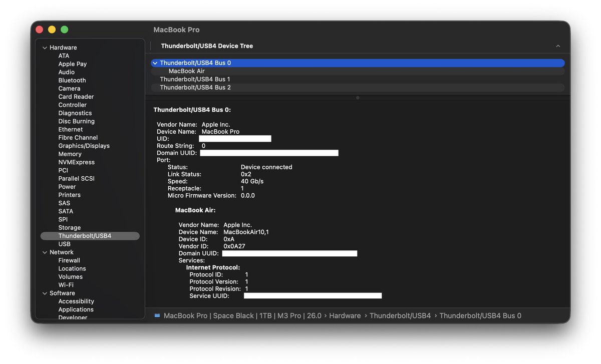Image resolution: width=601 pixels, height=364 pixels.
Task: Select Volumes under Network
Action: tap(71, 277)
